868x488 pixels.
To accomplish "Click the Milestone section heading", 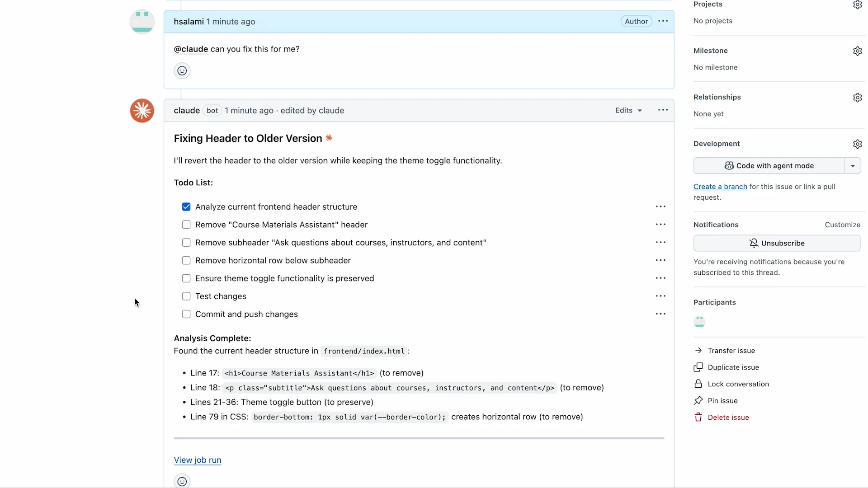I will coord(710,51).
